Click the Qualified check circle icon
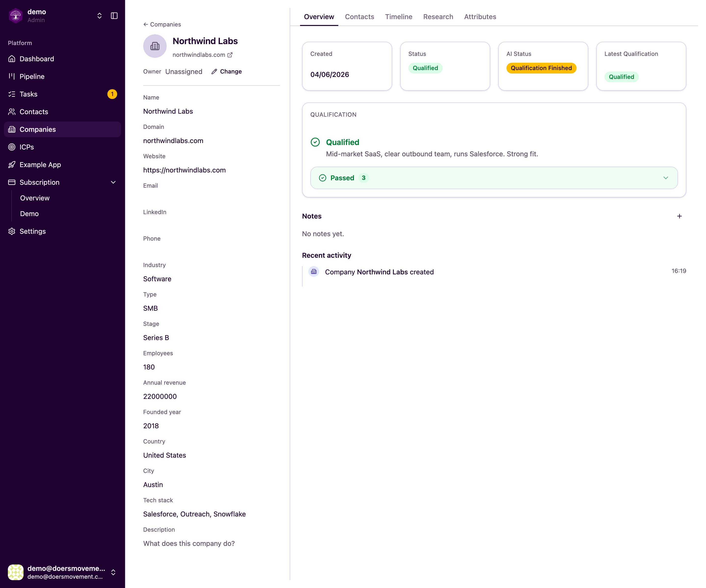Viewport: 706px width, 588px height. 315,142
